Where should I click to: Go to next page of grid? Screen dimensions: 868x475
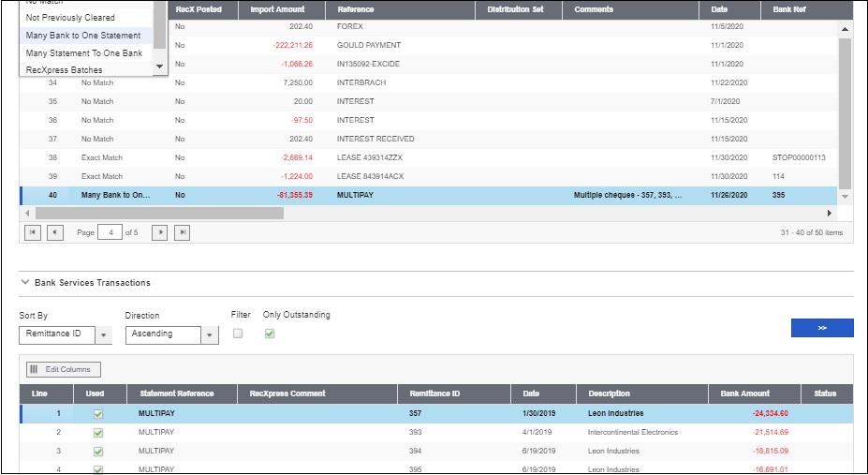click(159, 232)
